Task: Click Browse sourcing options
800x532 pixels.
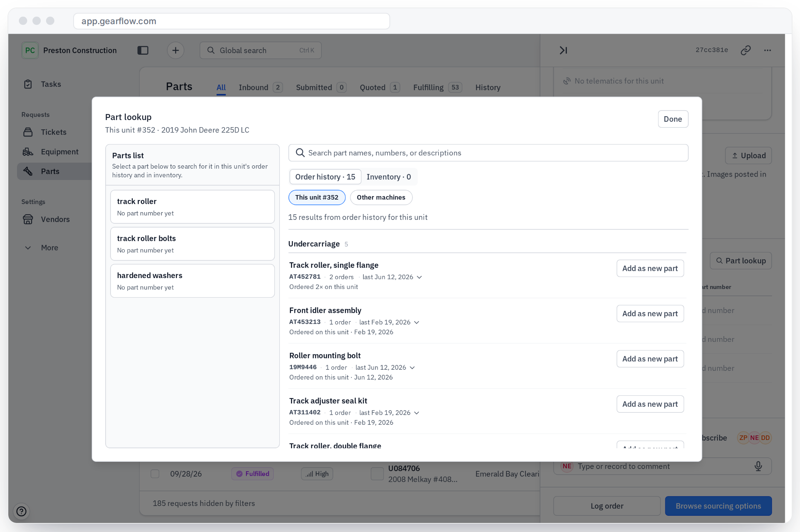Action: point(718,506)
